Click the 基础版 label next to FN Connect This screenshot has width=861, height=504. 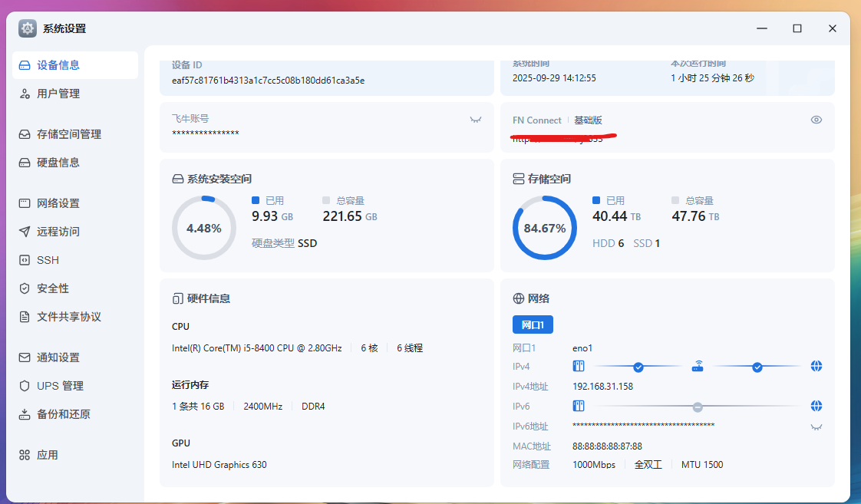tap(588, 120)
